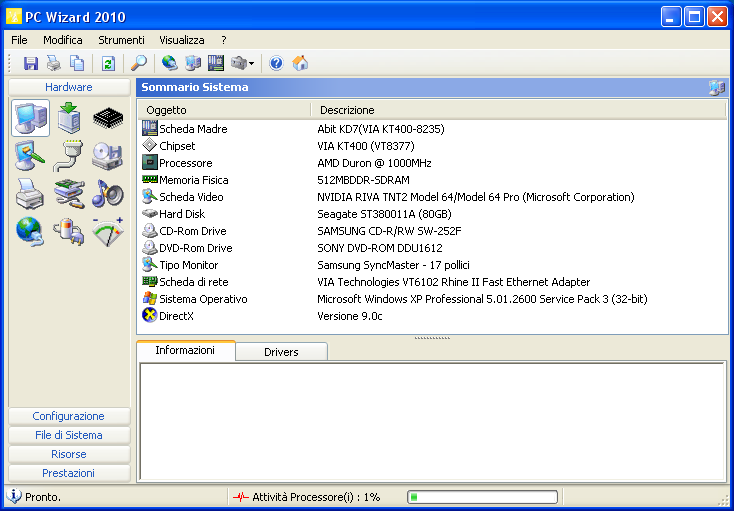This screenshot has height=512, width=734.
Task: Click the processor activity progress bar
Action: [x=483, y=497]
